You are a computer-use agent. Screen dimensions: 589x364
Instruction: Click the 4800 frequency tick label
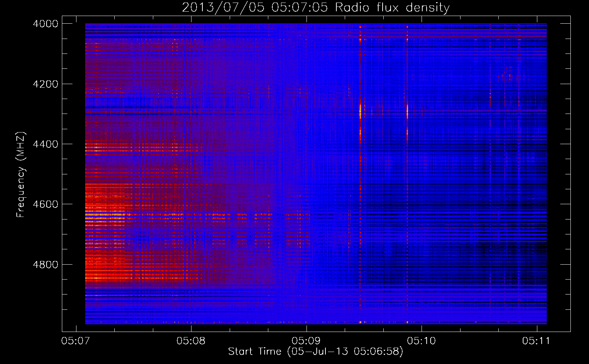coord(46,265)
